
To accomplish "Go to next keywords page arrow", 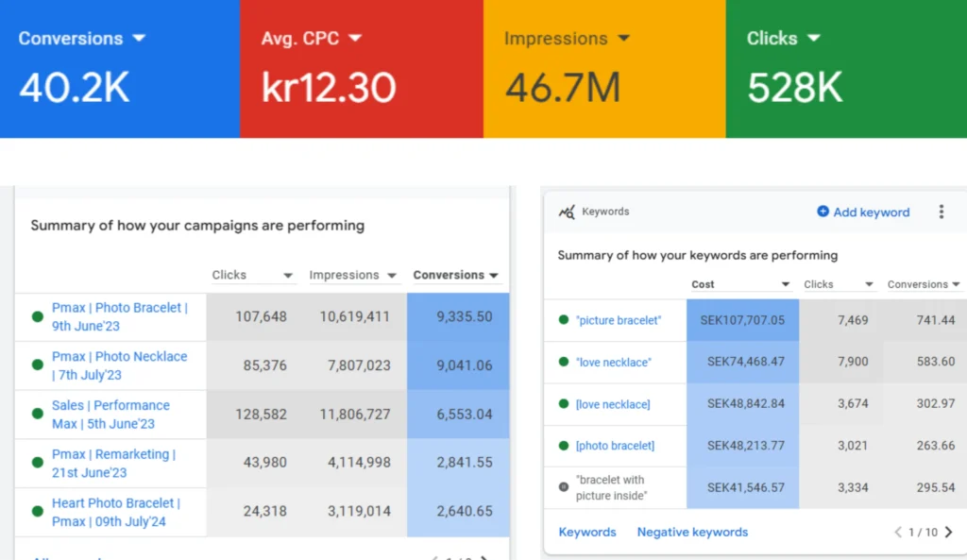I will 949,532.
